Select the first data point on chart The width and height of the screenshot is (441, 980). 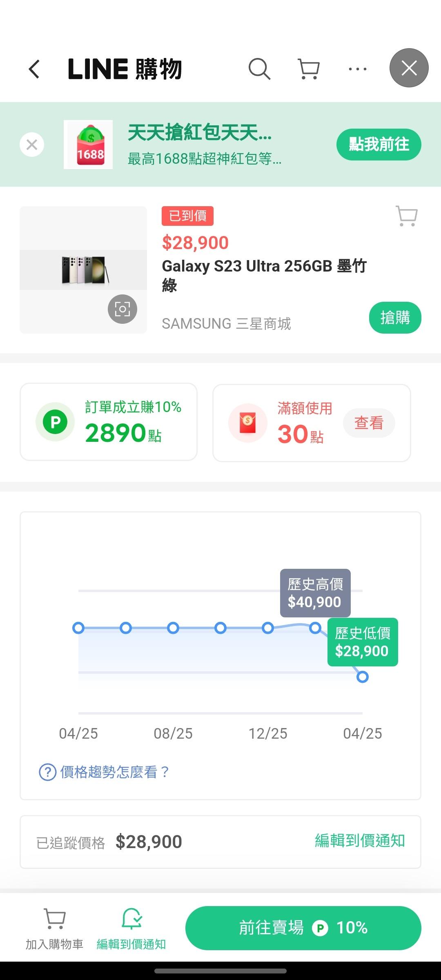click(x=78, y=628)
